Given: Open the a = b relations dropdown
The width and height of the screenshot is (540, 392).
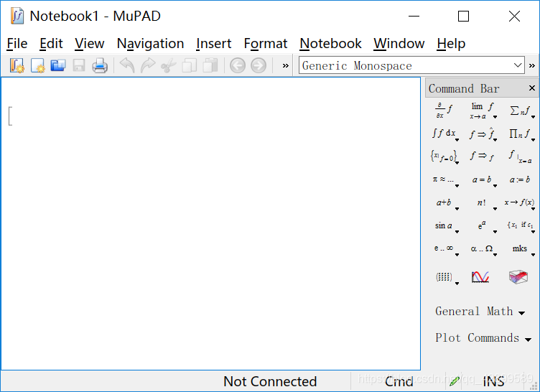Looking at the screenshot, I should pos(495,186).
